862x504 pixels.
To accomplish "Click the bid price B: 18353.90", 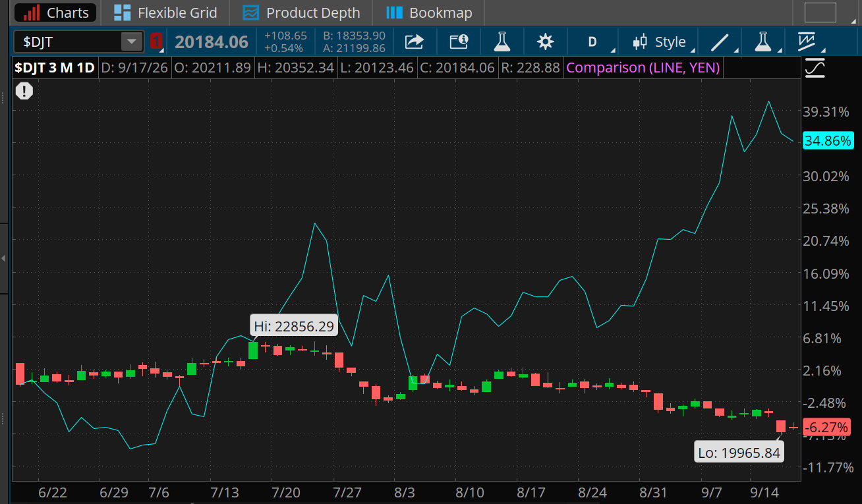I will click(354, 36).
